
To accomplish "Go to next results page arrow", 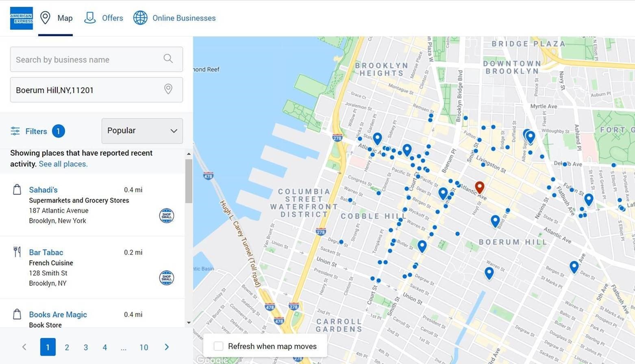I will point(167,347).
